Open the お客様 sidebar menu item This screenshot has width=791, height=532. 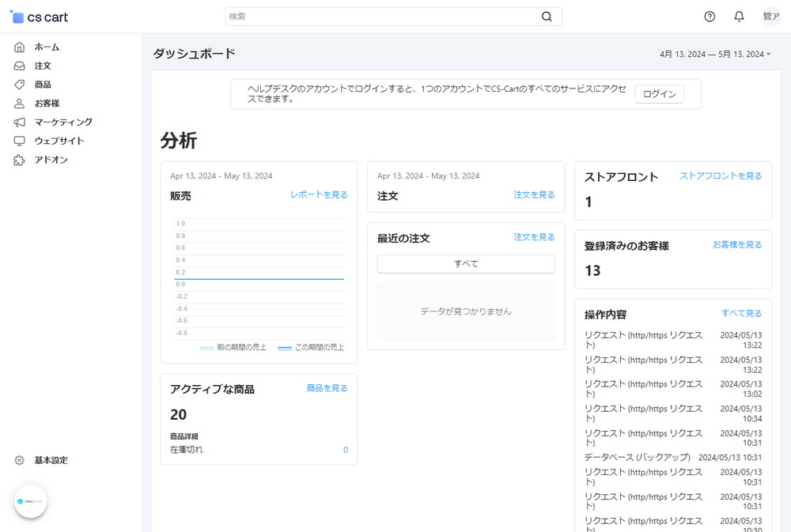47,104
